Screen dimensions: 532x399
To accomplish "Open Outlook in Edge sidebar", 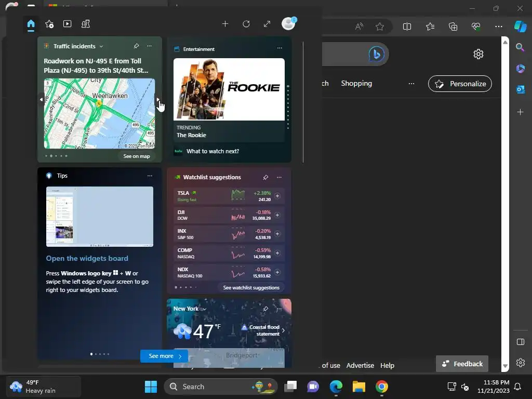I will click(x=520, y=89).
